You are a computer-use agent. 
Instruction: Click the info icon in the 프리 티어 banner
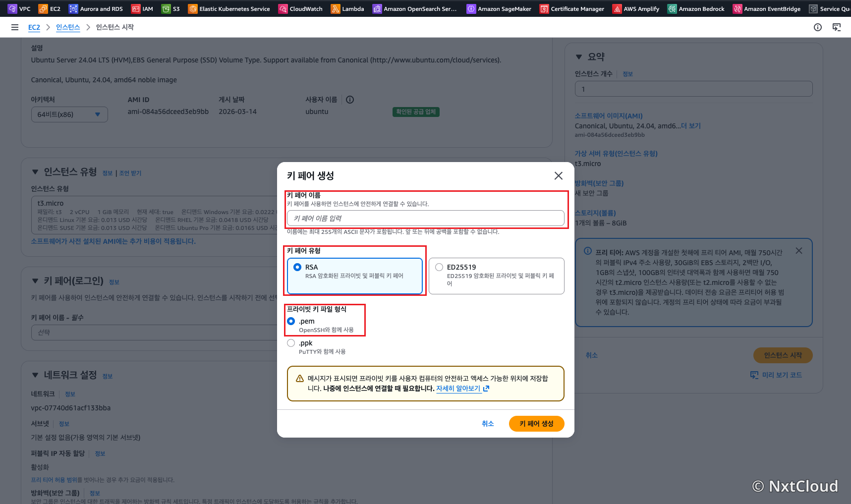tap(588, 251)
